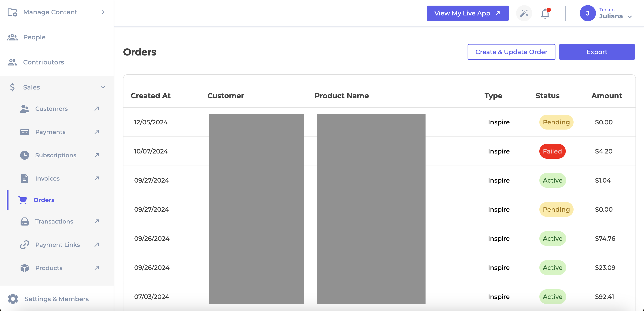This screenshot has height=311, width=644.
Task: Click the Create & Update Order button
Action: tap(511, 52)
